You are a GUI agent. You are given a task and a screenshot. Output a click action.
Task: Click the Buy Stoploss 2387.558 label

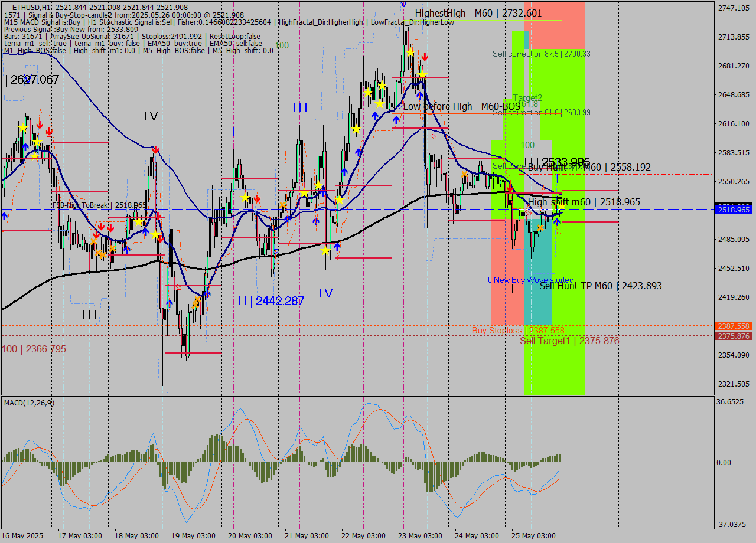coord(517,331)
